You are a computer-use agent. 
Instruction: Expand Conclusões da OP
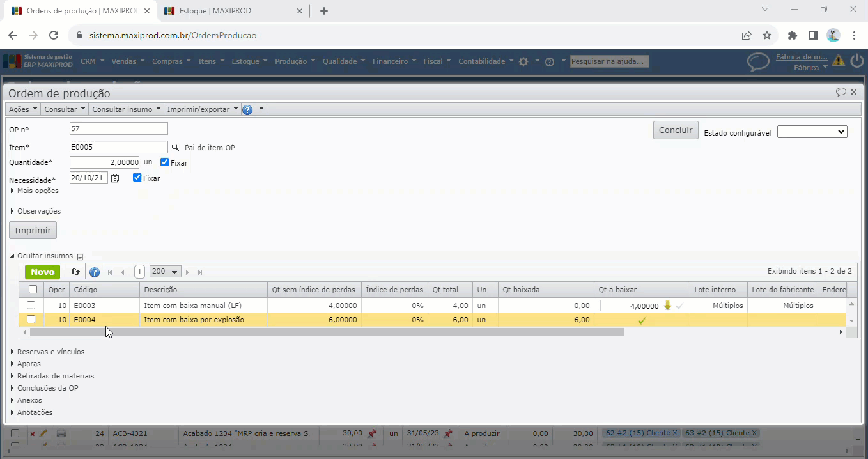(x=44, y=388)
